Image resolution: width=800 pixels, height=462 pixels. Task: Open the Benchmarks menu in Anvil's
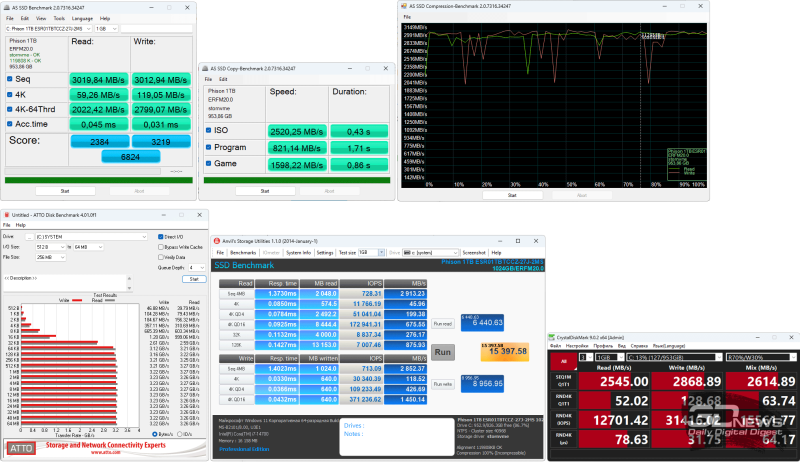click(243, 252)
